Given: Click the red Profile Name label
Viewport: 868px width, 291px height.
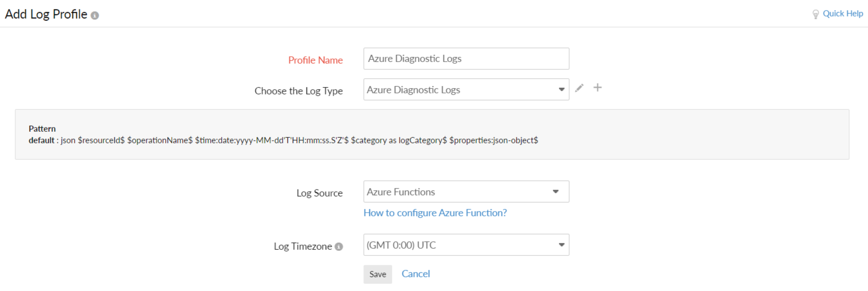Looking at the screenshot, I should [x=315, y=60].
